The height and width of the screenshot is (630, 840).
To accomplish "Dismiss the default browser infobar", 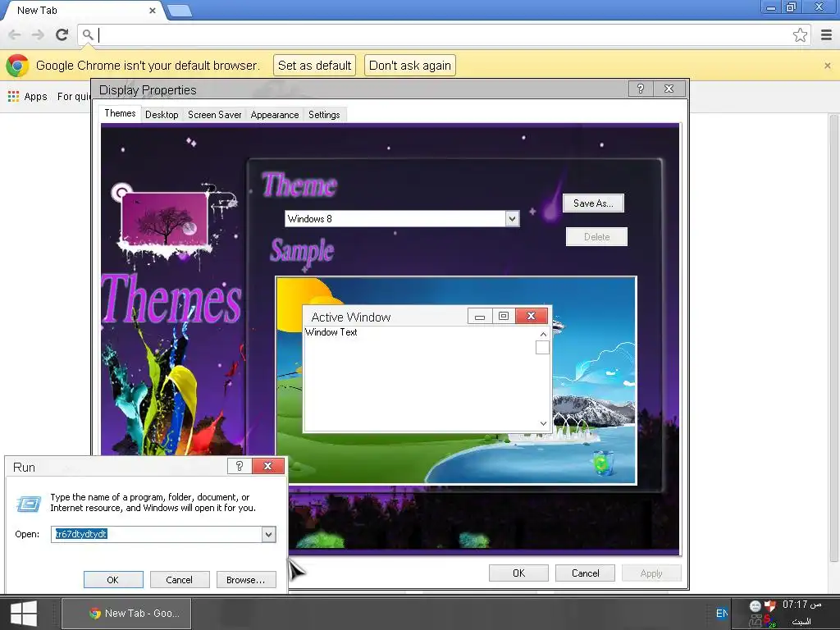I will pos(827,66).
